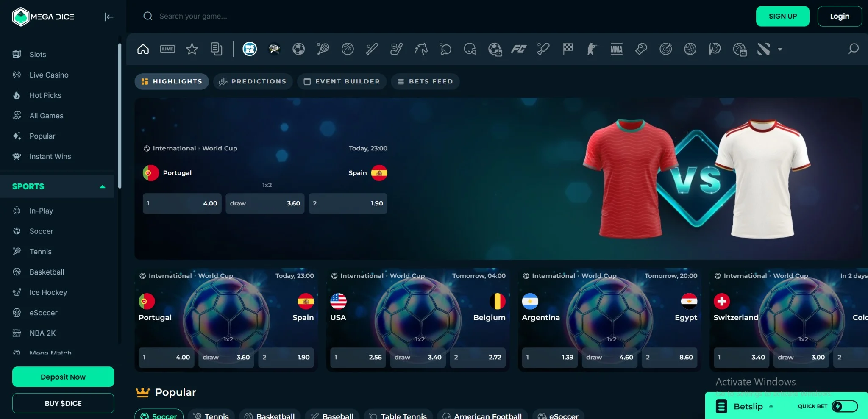Open the My Bets slips icon
The image size is (868, 419).
tap(216, 49)
